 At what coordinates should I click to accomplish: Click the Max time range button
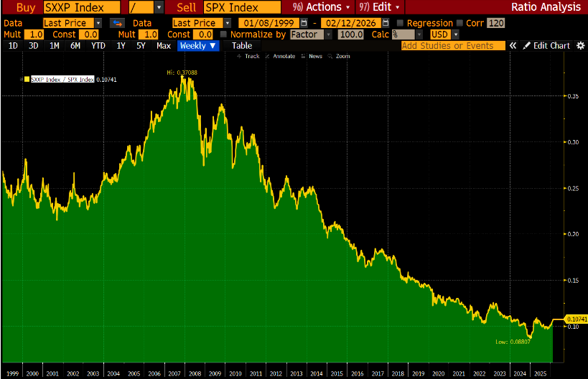pyautogui.click(x=163, y=45)
